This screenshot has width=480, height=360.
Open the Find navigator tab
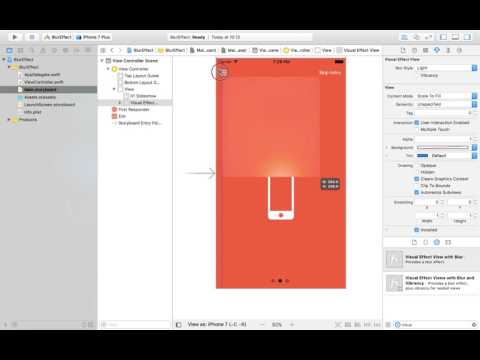[x=32, y=50]
